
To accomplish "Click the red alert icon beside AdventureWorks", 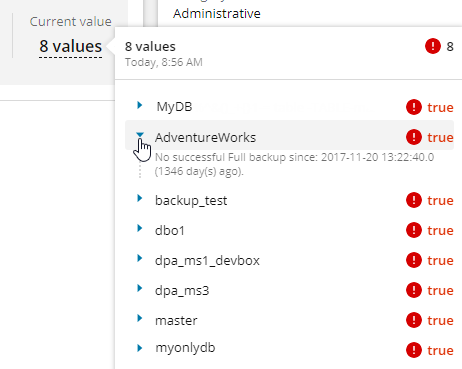I will click(414, 137).
